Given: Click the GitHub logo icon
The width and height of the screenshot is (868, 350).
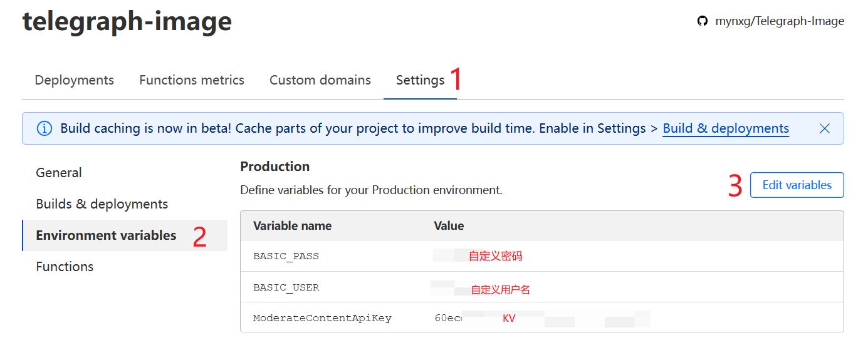Looking at the screenshot, I should point(703,21).
